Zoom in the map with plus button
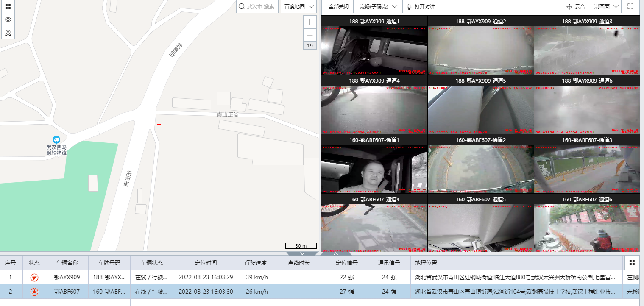This screenshot has width=644, height=306. pyautogui.click(x=310, y=22)
